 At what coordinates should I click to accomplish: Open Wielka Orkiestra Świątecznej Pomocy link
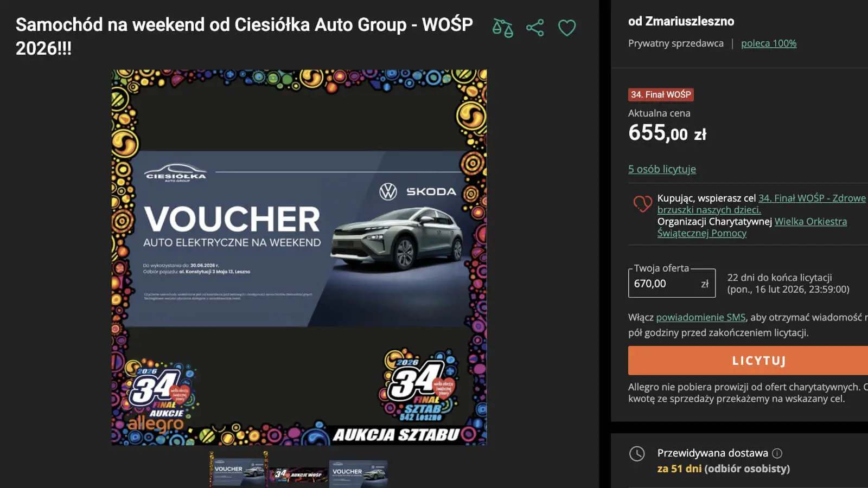click(x=752, y=227)
